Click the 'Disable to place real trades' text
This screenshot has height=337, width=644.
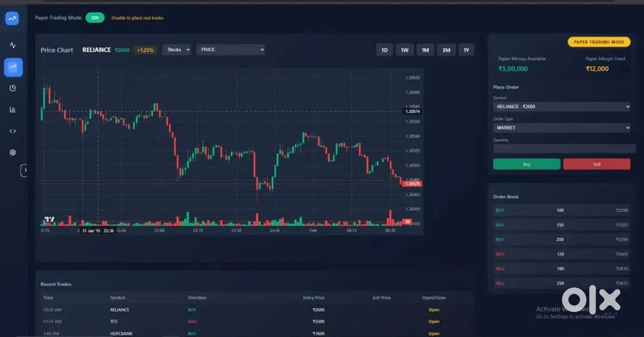(x=137, y=18)
